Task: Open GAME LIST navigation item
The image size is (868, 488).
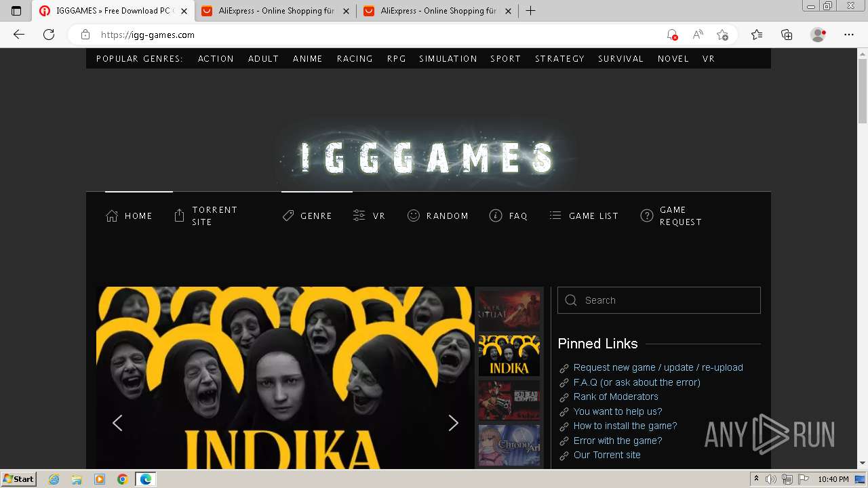Action: [584, 216]
